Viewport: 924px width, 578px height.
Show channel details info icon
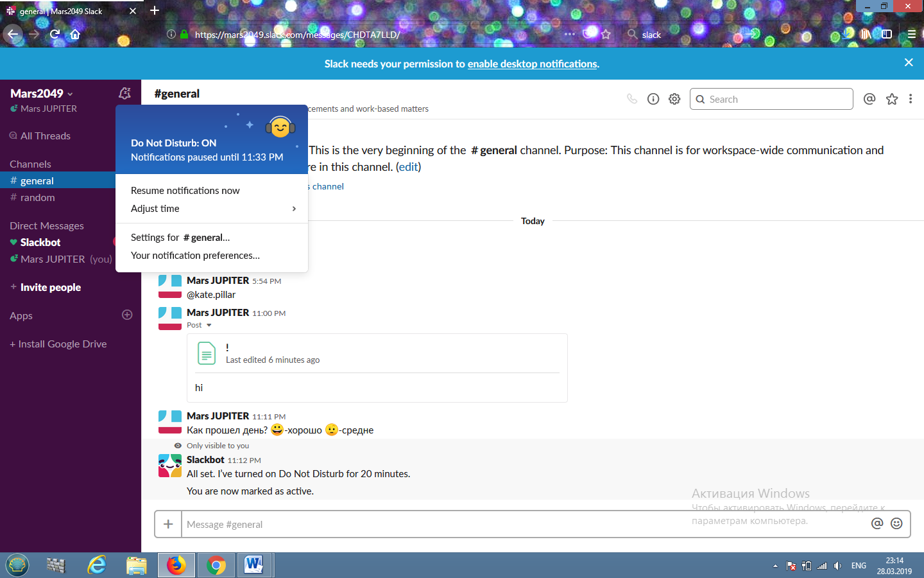click(x=653, y=99)
